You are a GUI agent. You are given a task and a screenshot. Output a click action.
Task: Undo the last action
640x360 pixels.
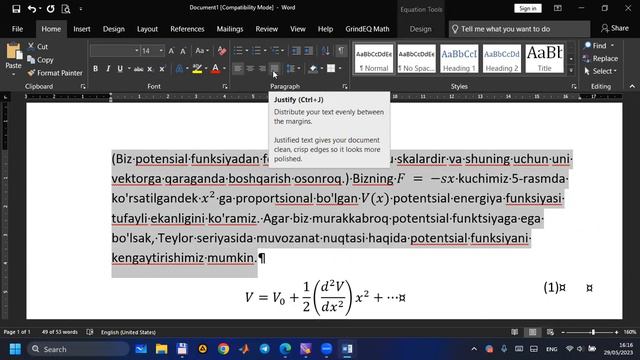tap(31, 9)
